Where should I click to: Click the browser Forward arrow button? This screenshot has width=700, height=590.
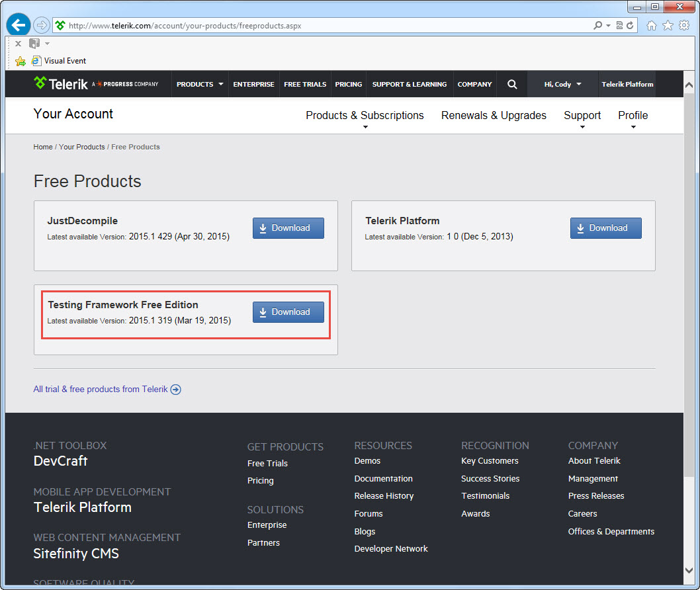(41, 25)
